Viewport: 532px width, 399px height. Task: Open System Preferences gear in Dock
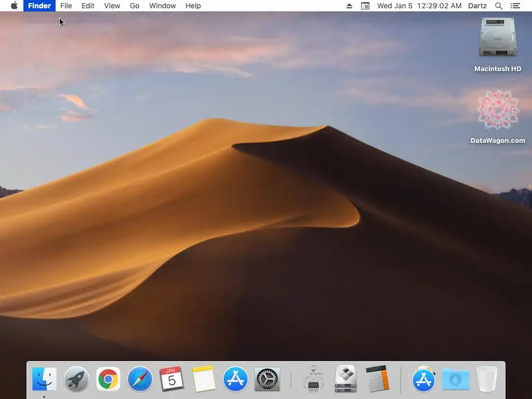267,379
